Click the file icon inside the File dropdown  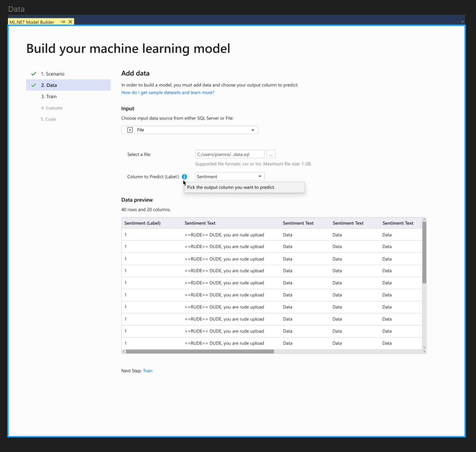[x=130, y=130]
